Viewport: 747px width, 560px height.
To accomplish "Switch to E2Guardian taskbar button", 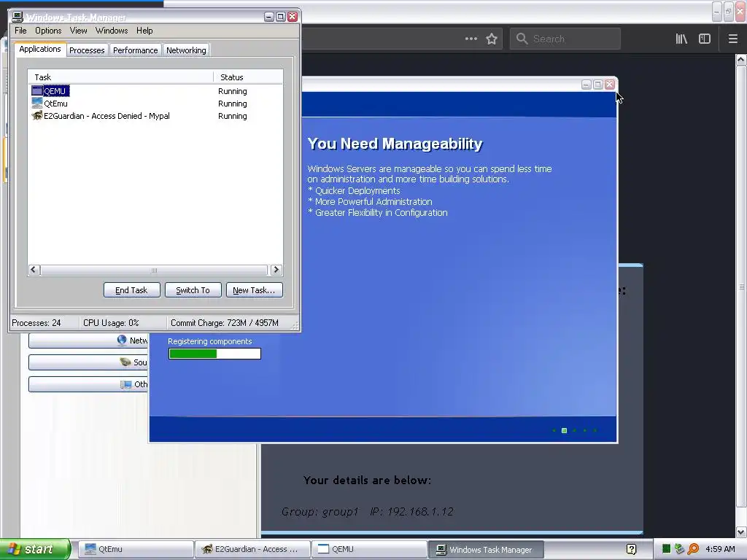I will tap(252, 549).
